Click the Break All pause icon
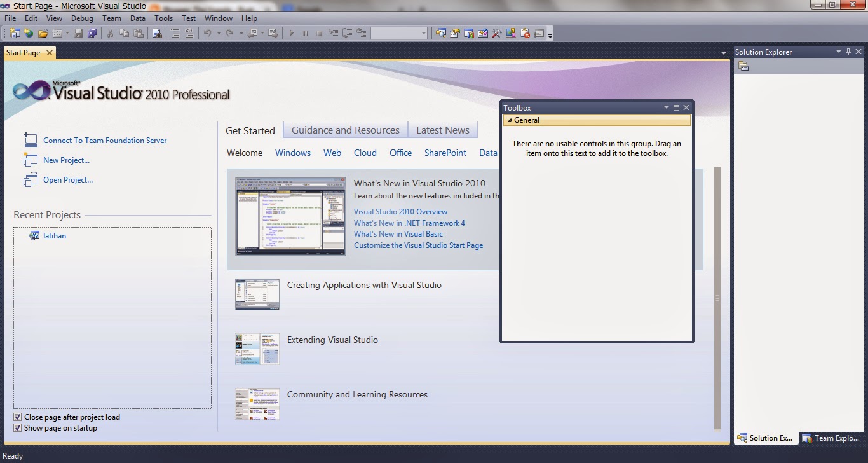This screenshot has width=868, height=463. (306, 33)
